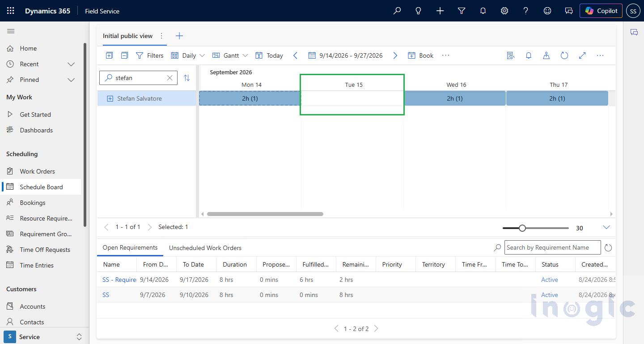Collapse the navigation hamburger menu

tap(11, 31)
